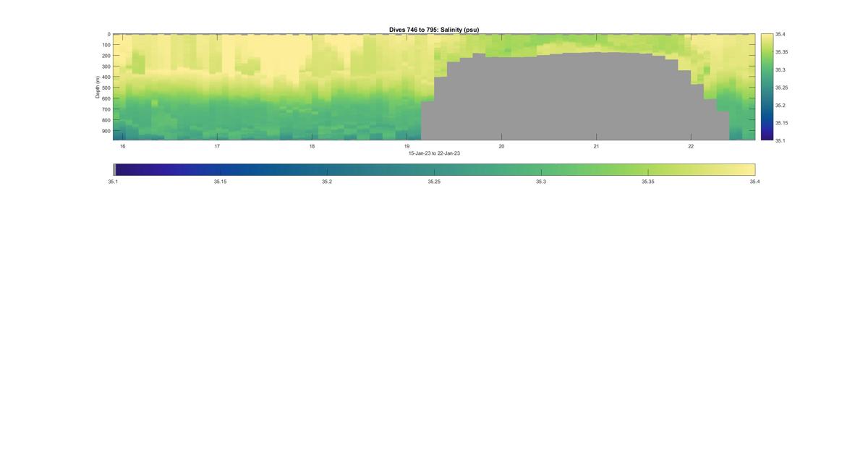
Task: Select "35.3" label on vertical colorbar
Action: coord(780,69)
